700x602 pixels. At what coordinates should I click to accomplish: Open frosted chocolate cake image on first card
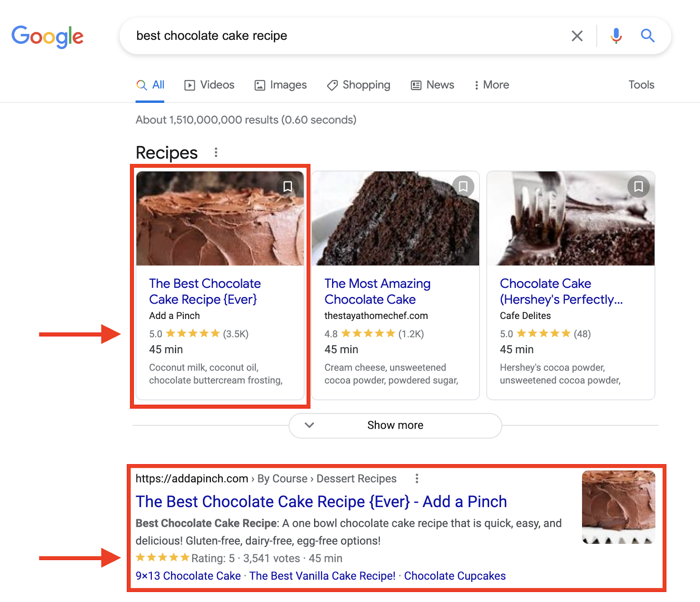tap(220, 218)
